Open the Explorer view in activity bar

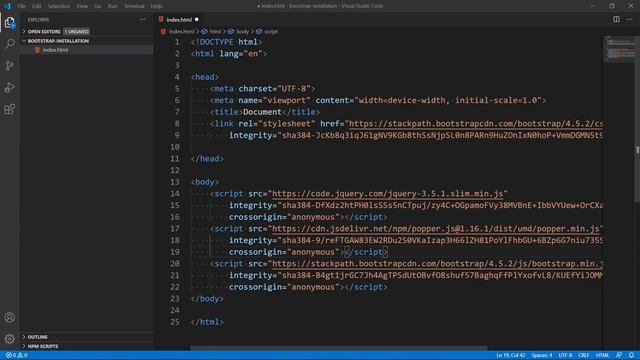pos(9,22)
